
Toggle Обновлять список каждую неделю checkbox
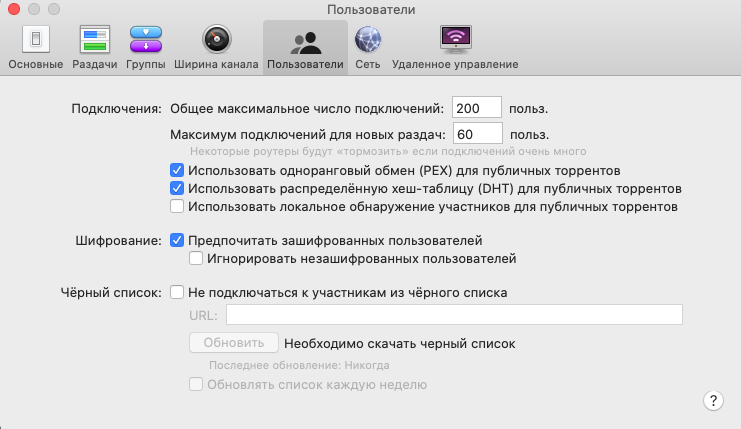[x=196, y=385]
